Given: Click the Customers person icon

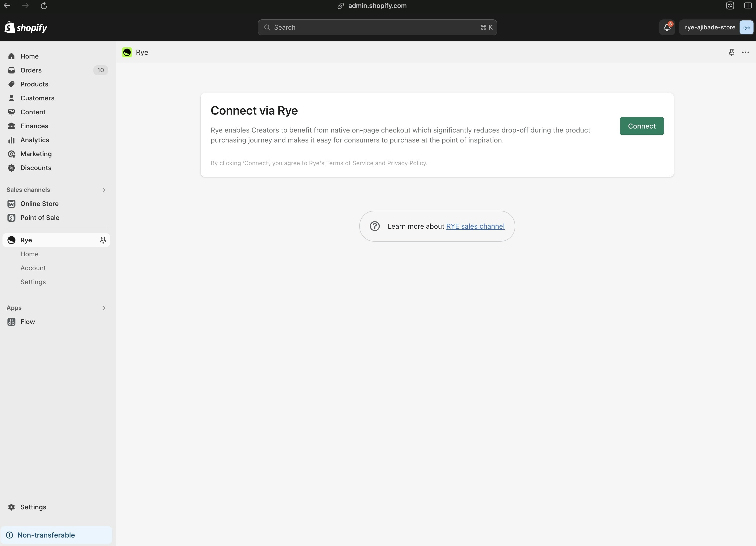Looking at the screenshot, I should click(x=11, y=98).
